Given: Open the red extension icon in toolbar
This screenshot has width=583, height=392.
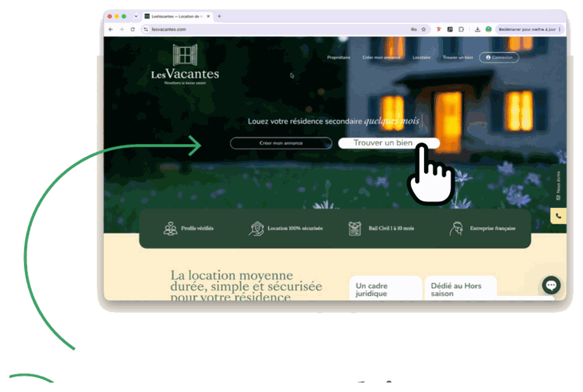Looking at the screenshot, I should click(x=439, y=29).
